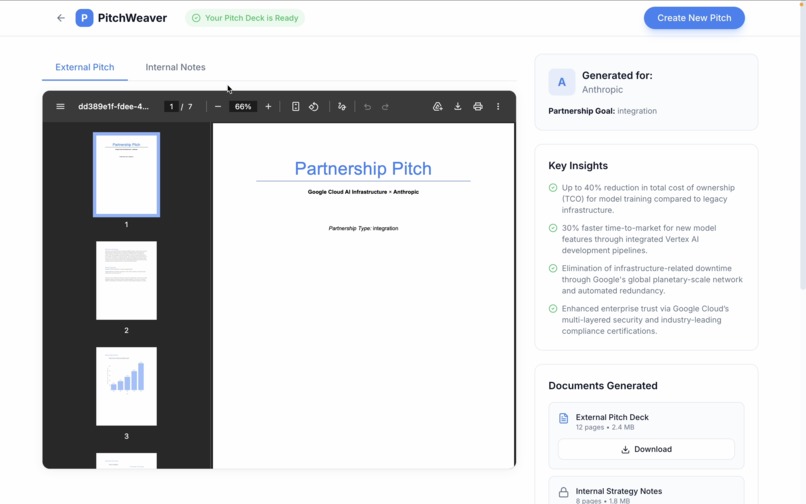Click the '40% reduction in total cost' insight
806x504 pixels.
click(648, 199)
